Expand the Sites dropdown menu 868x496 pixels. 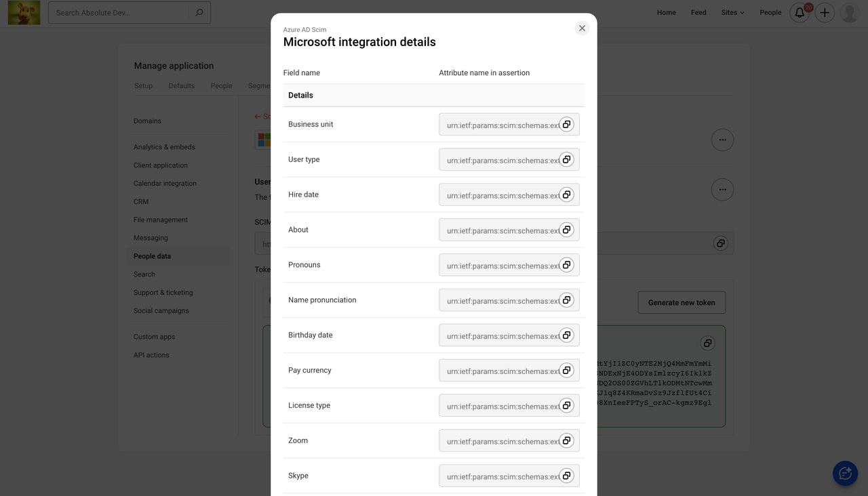[x=732, y=12]
